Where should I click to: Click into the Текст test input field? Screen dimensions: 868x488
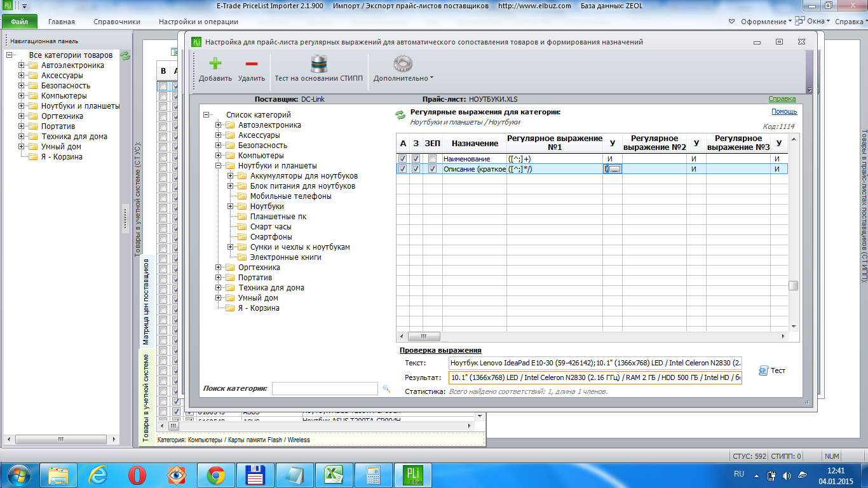[595, 363]
